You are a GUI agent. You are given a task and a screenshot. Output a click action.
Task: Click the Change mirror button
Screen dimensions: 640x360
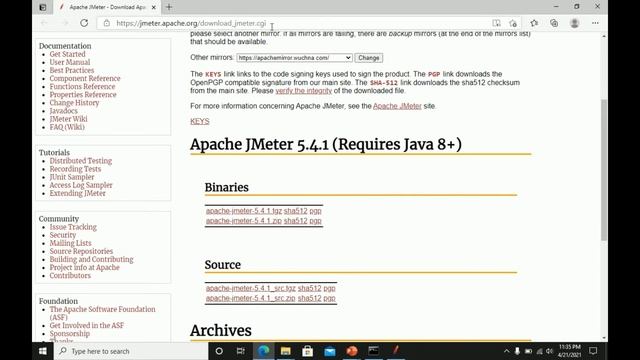pos(369,58)
